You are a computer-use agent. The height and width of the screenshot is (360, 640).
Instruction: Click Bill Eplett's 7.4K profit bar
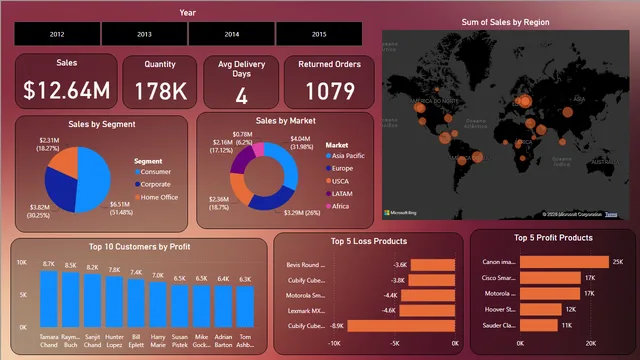point(136,303)
